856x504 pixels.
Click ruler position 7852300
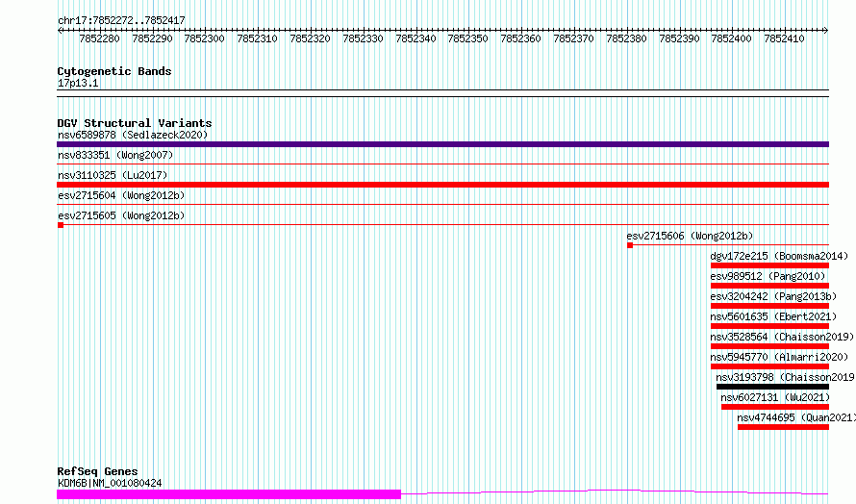(x=205, y=38)
